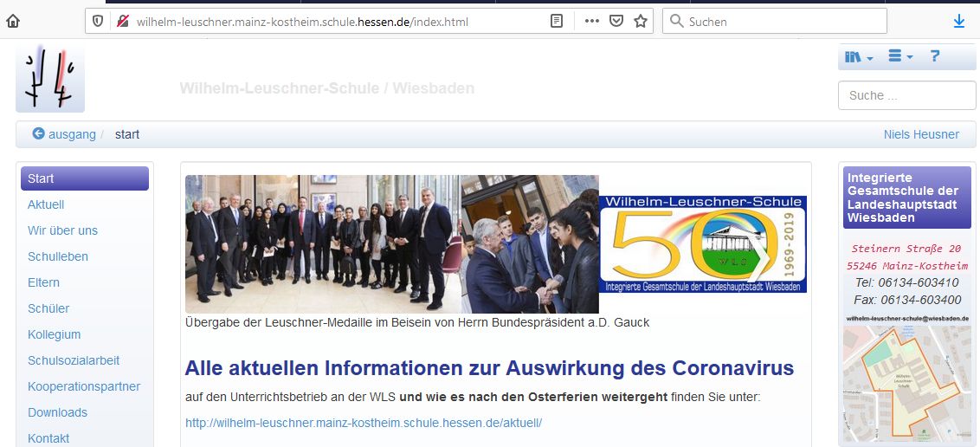Click the site Suche input field
The image size is (980, 447).
pyautogui.click(x=907, y=95)
